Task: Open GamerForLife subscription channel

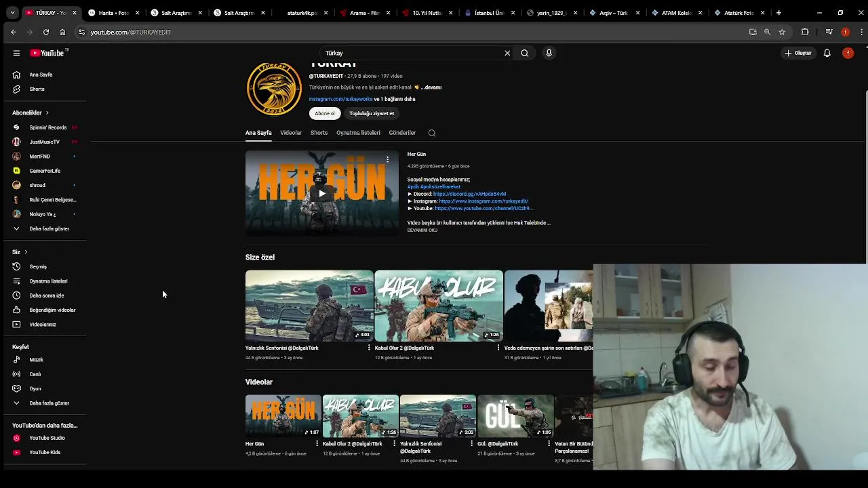Action: tap(43, 171)
